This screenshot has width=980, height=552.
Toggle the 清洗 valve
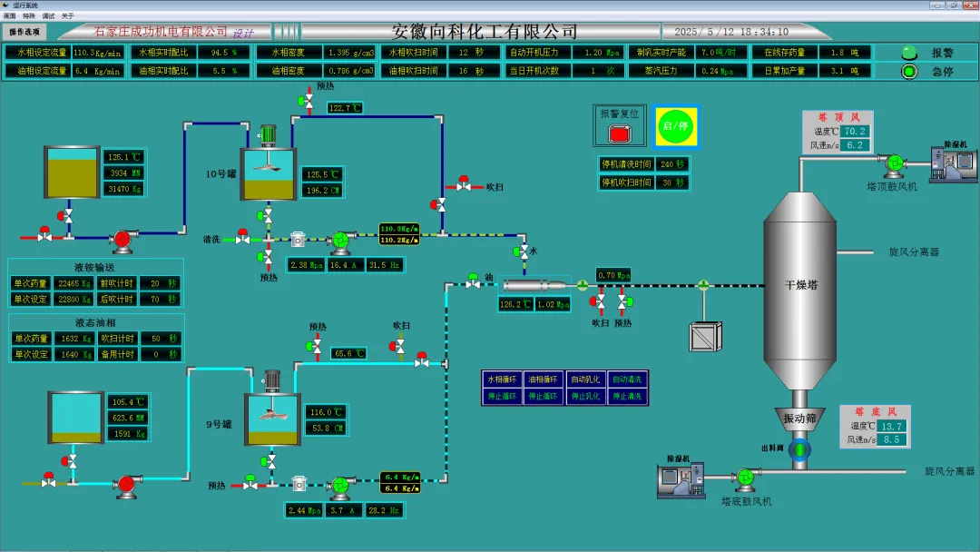click(x=242, y=238)
